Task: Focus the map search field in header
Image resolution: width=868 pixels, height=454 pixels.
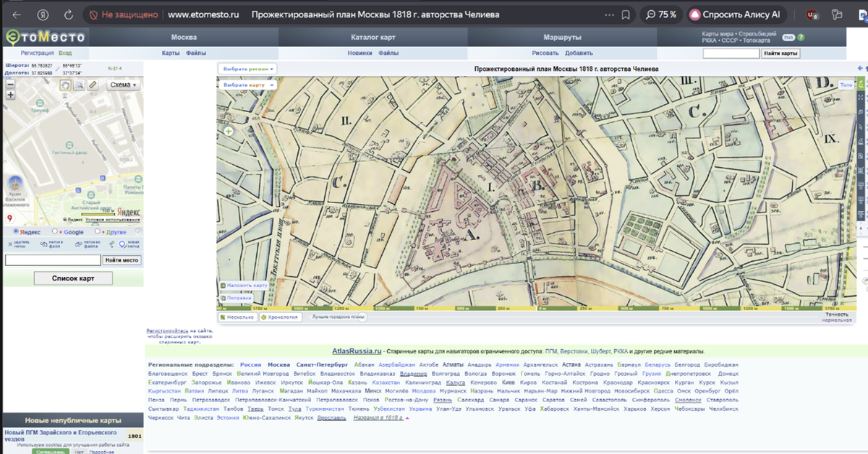Action: point(731,53)
